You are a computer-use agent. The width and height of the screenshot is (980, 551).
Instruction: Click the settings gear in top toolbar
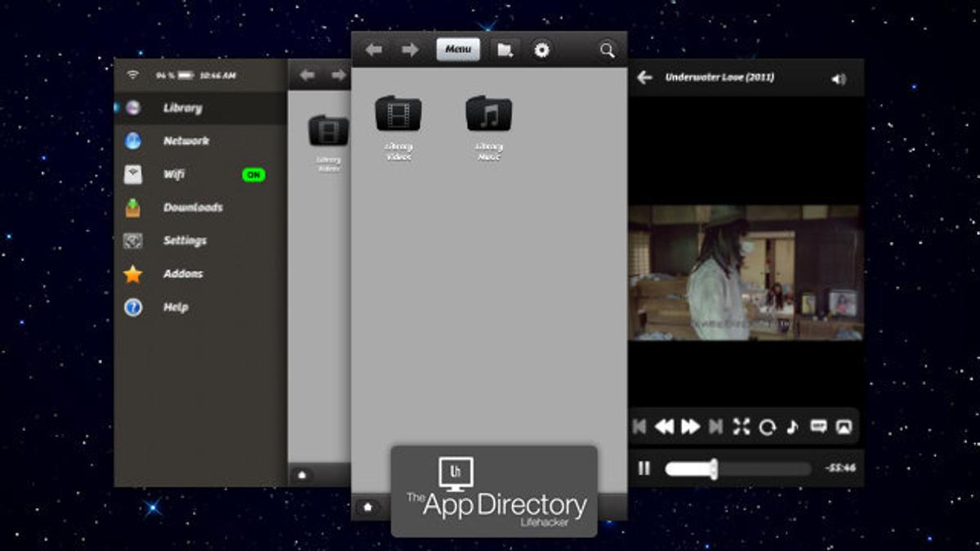tap(541, 50)
